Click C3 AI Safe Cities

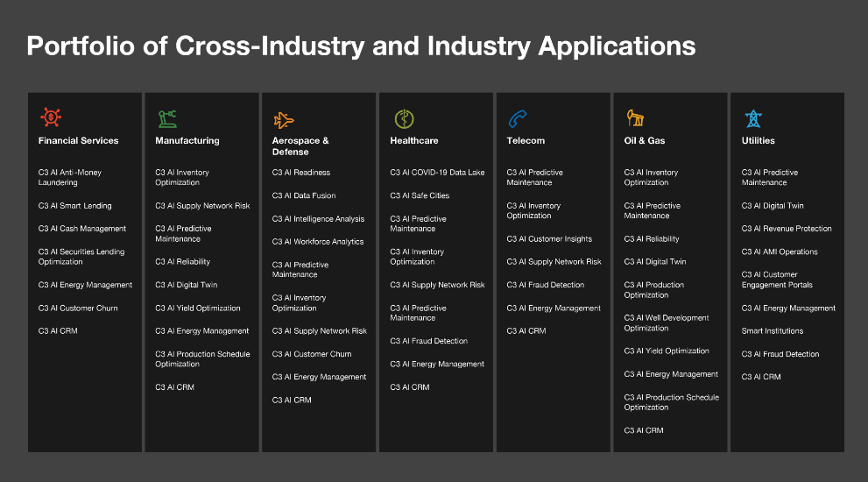tap(420, 195)
